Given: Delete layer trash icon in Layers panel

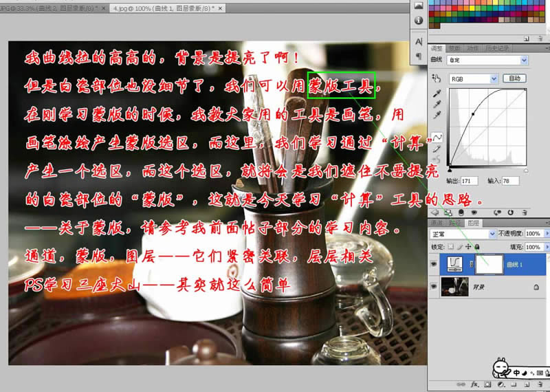Looking at the screenshot, I should click(540, 384).
